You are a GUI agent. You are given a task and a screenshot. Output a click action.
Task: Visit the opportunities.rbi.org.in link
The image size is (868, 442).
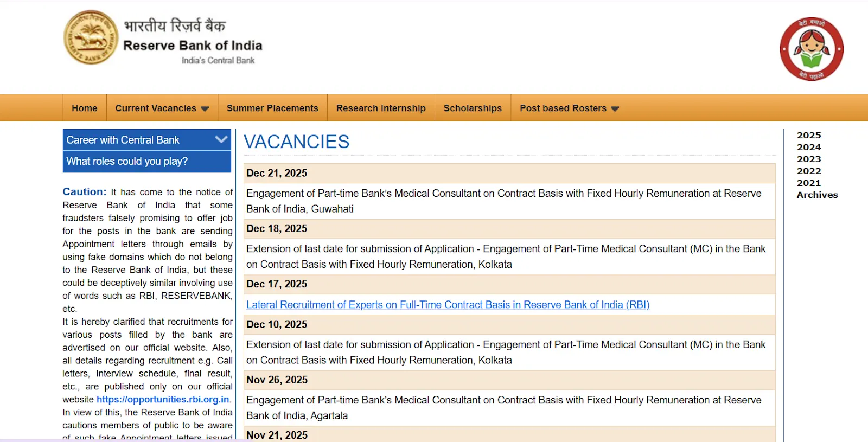[x=163, y=399]
